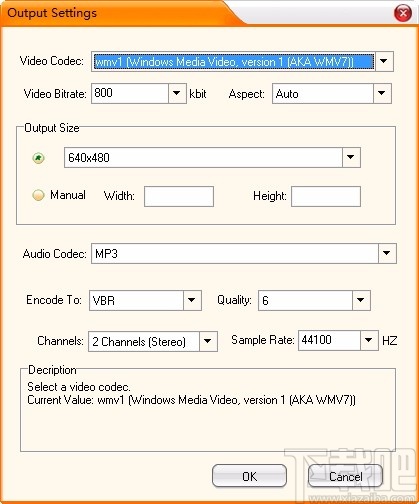The height and width of the screenshot is (504, 419).
Task: Expand the 640x480 size dropdown
Action: click(x=351, y=157)
